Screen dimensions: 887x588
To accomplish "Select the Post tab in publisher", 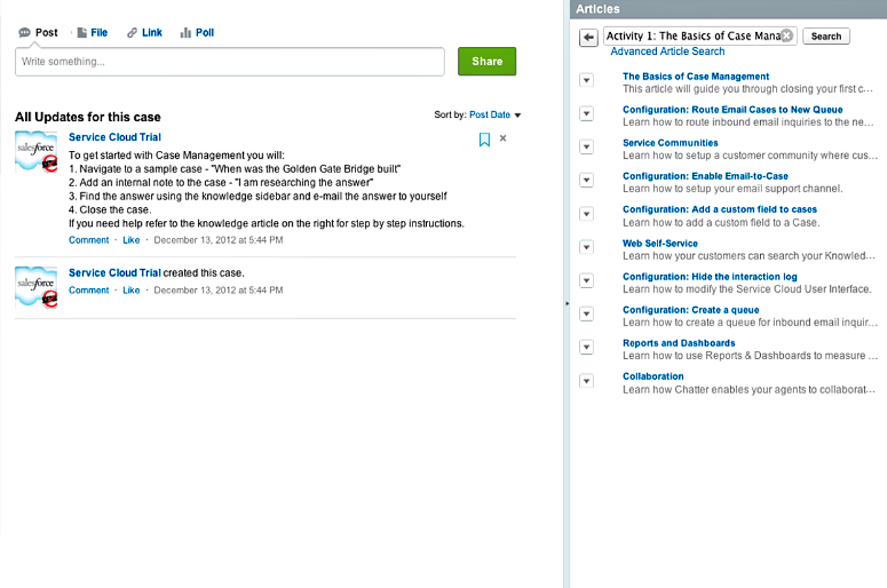I will point(38,33).
